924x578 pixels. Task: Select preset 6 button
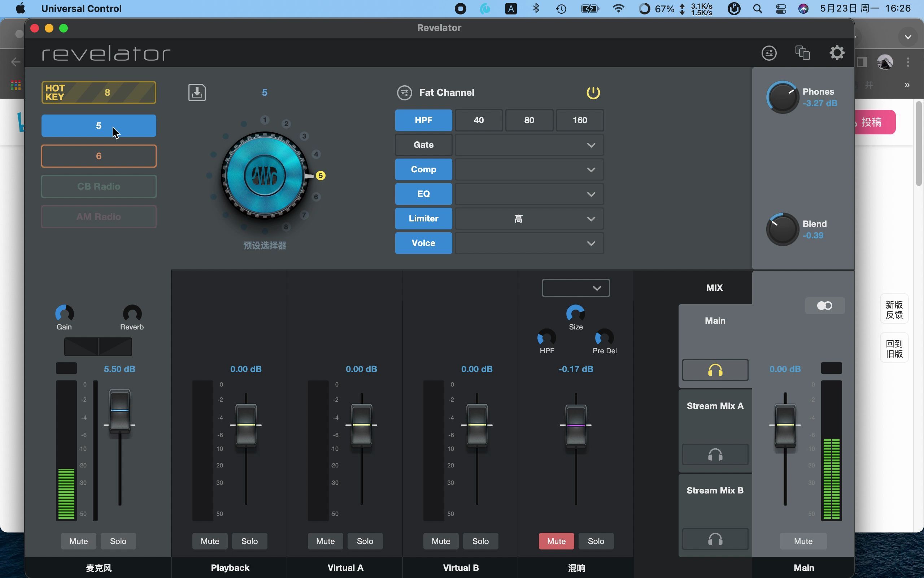click(99, 156)
